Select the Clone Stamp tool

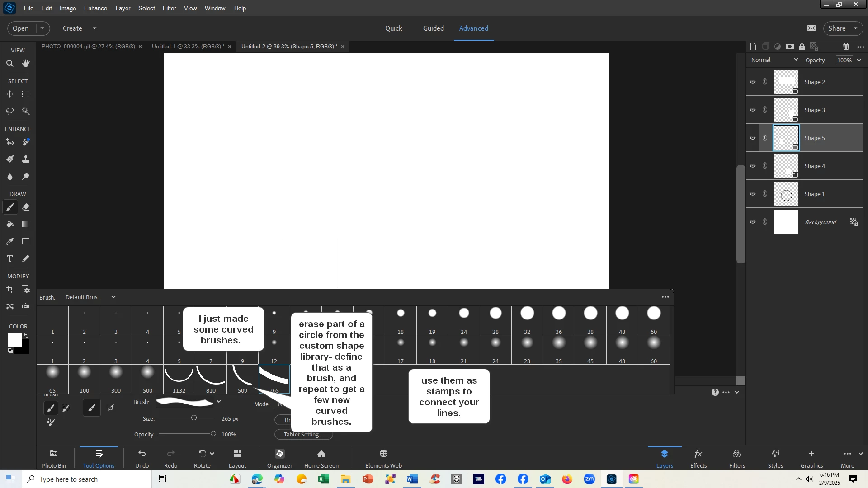click(x=26, y=159)
